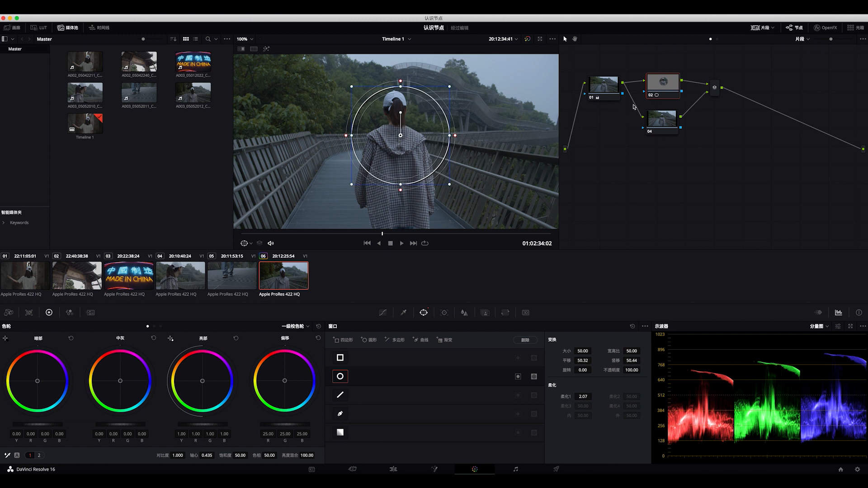Click the 删除 delete window button
868x488 pixels.
tap(525, 340)
